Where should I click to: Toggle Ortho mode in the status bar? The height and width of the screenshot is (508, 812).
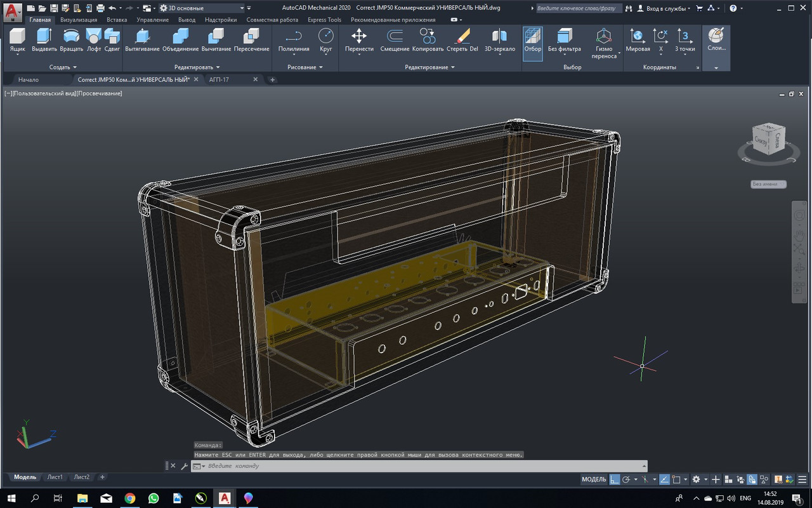click(614, 479)
